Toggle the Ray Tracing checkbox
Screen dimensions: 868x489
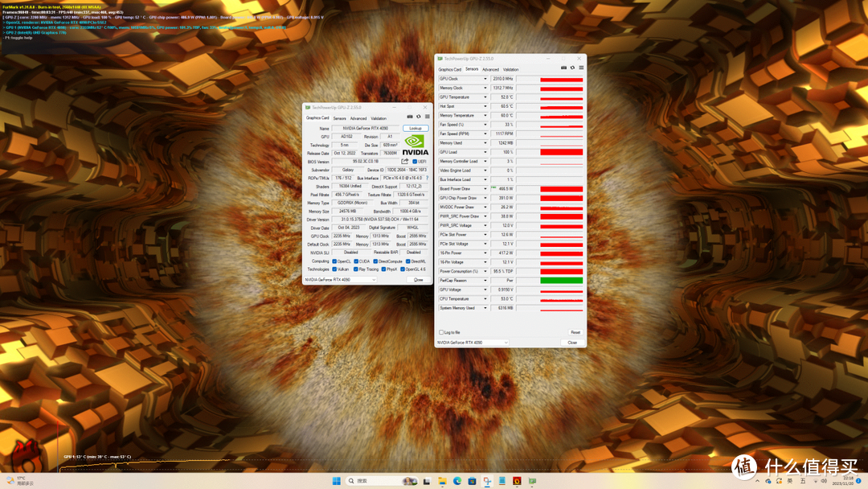[356, 269]
